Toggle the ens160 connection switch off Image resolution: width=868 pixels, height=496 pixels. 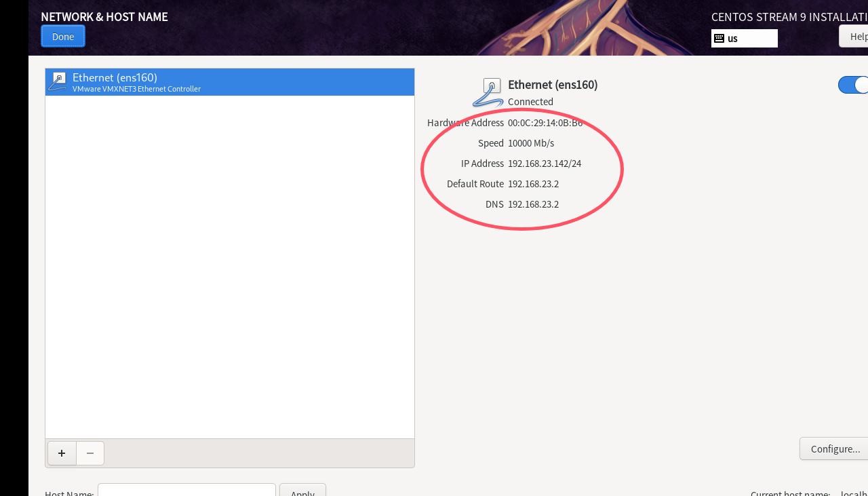point(853,85)
